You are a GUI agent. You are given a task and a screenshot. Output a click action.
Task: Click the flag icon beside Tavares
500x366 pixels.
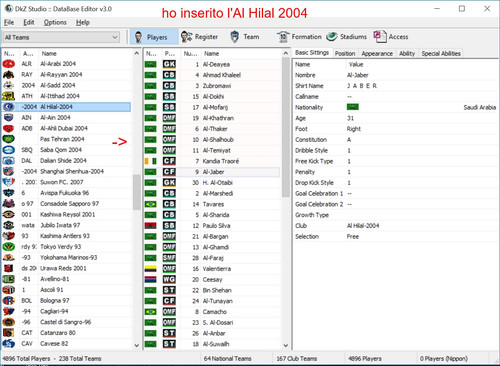151,204
